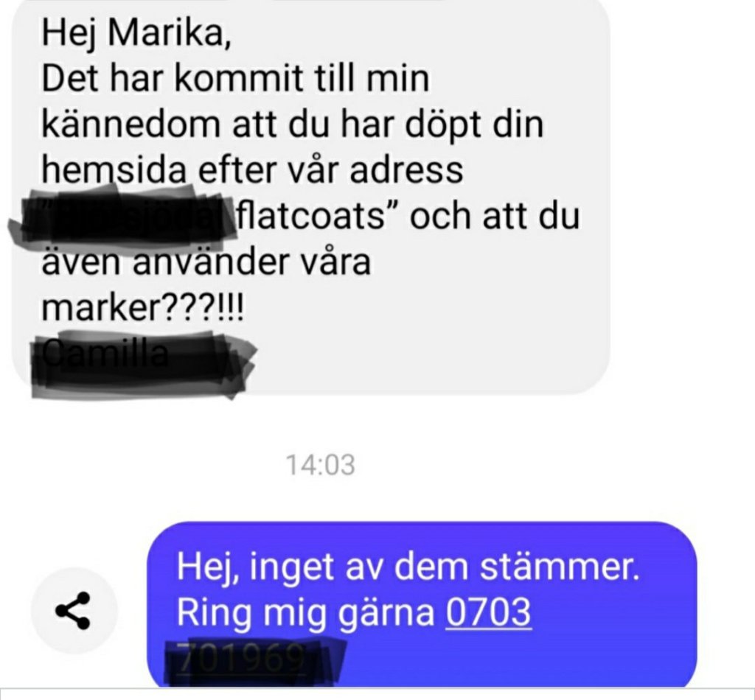Viewport: 755px width, 700px height.
Task: Click the text "även använder våra"
Action: coord(206,262)
